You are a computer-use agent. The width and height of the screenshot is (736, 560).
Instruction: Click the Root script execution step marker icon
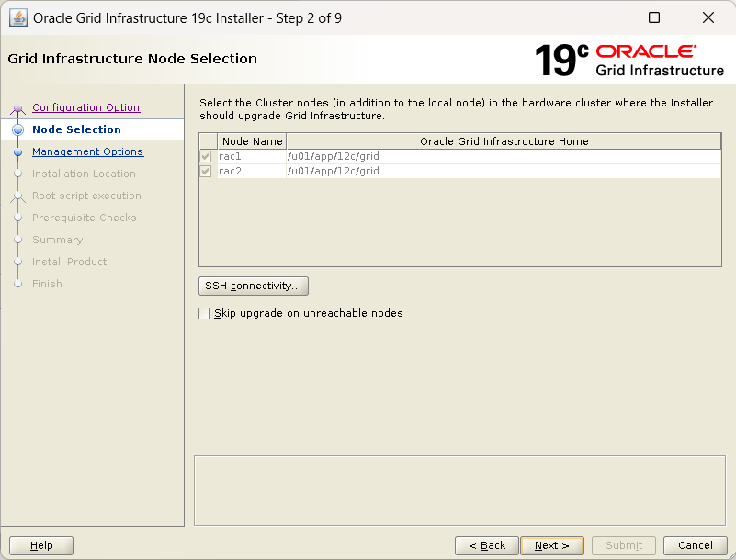click(x=17, y=196)
